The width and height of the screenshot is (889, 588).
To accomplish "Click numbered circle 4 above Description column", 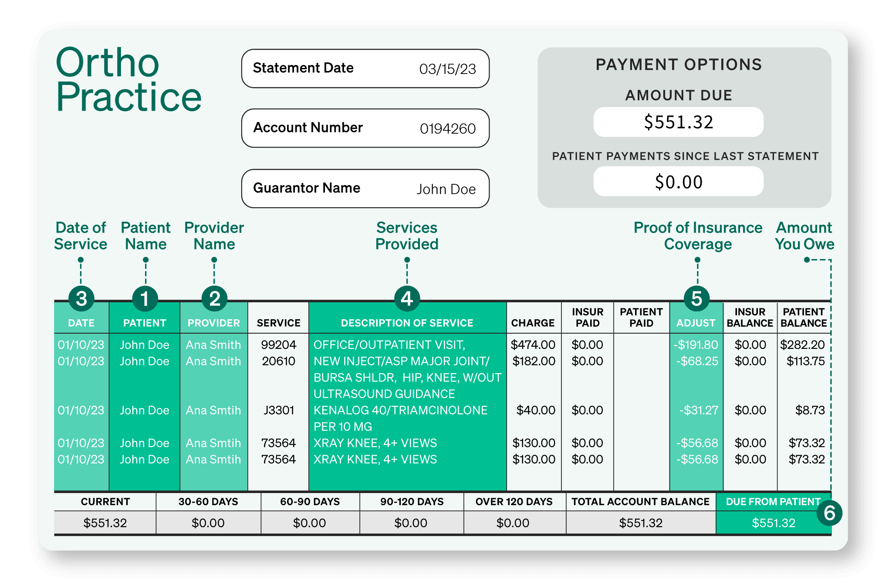I will click(407, 299).
